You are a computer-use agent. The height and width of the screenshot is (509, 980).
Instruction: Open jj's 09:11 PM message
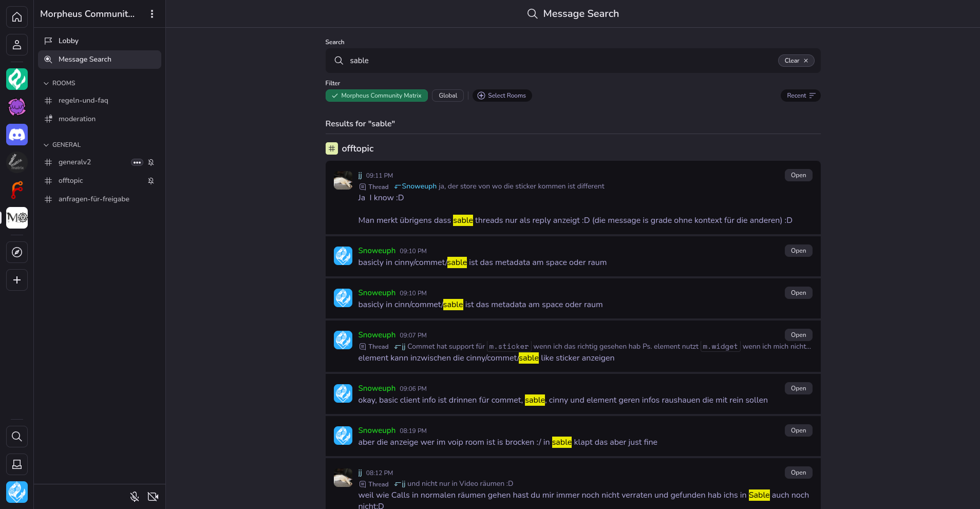tap(798, 175)
